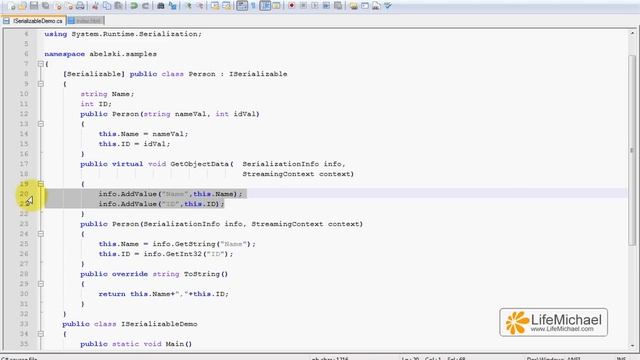The height and width of the screenshot is (360, 640).
Task: Place cursor on 'string Name;' line
Action: [x=107, y=94]
